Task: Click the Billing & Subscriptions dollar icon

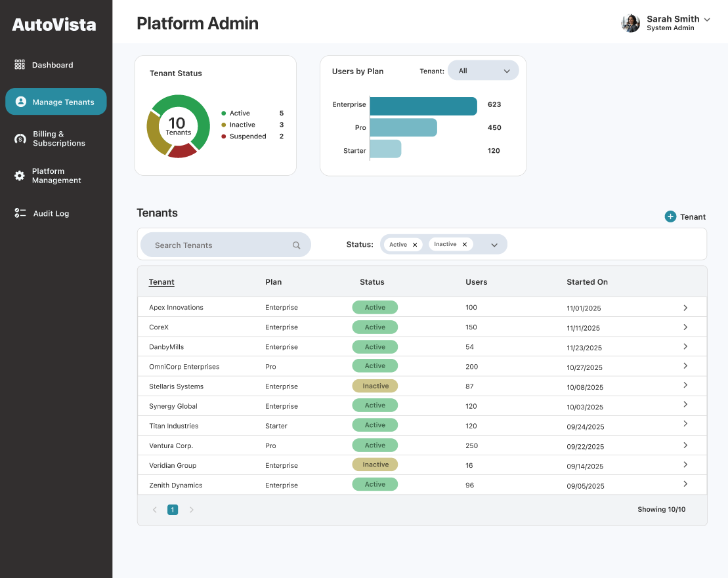Action: [x=20, y=138]
